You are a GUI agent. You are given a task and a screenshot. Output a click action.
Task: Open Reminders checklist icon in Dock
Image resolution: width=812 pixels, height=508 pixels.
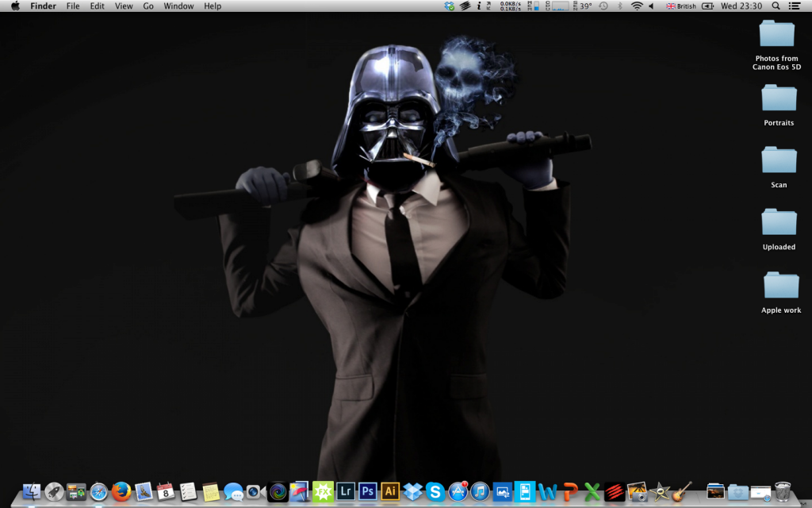188,491
